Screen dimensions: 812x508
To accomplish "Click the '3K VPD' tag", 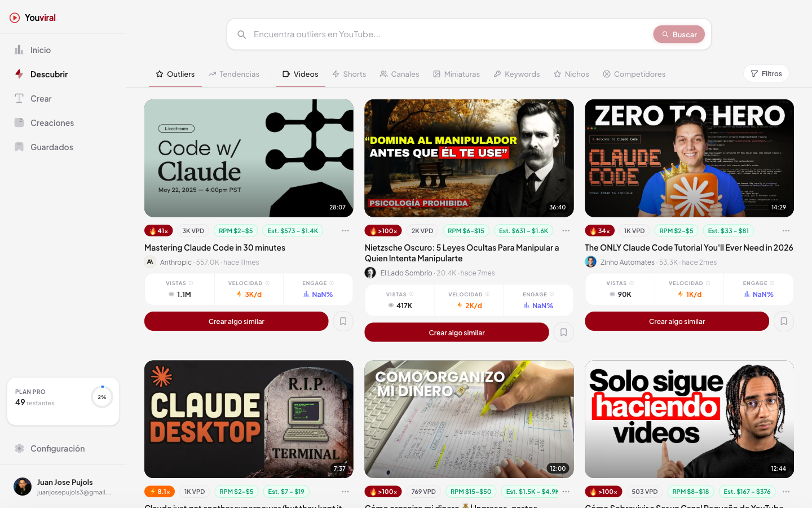I will point(193,231).
